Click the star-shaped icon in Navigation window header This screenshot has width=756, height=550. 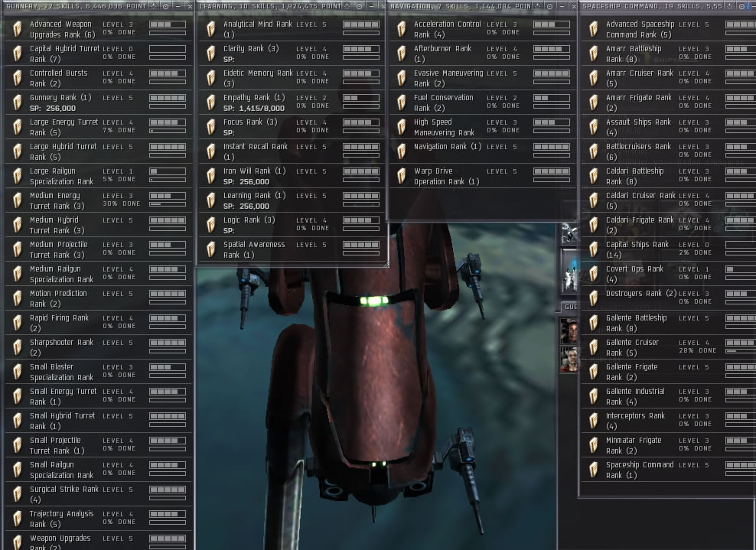click(538, 6)
